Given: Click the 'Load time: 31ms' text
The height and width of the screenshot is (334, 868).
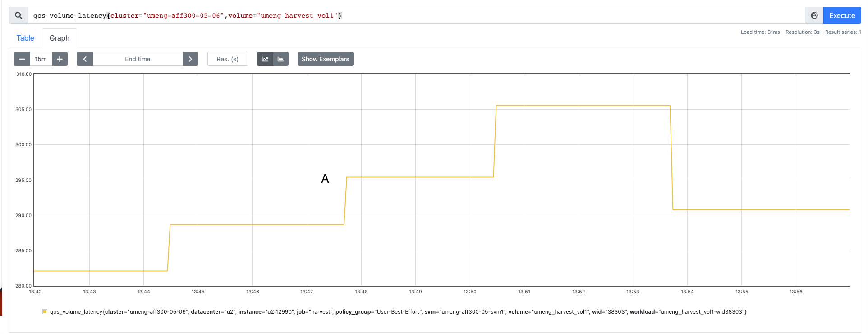Looking at the screenshot, I should [x=760, y=32].
